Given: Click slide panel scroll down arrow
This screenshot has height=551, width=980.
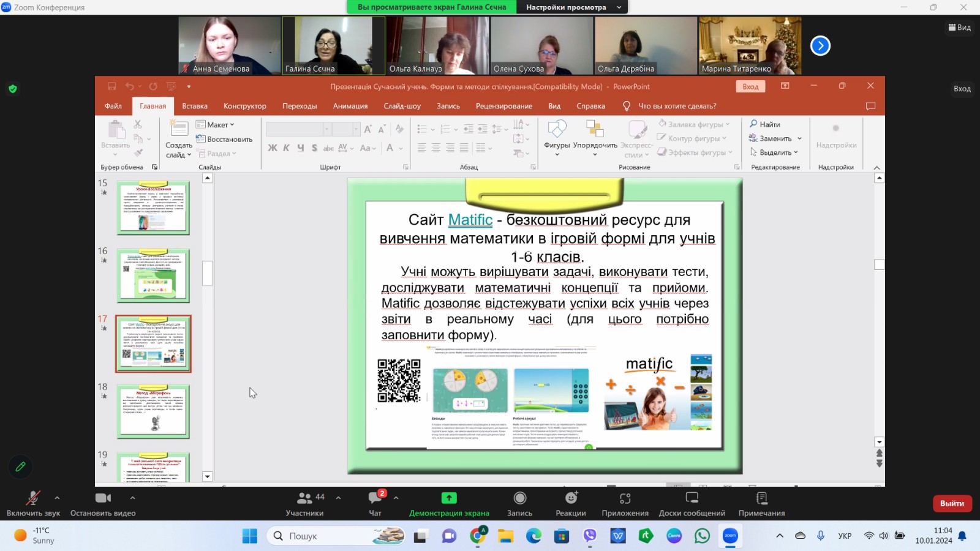Looking at the screenshot, I should tap(208, 476).
